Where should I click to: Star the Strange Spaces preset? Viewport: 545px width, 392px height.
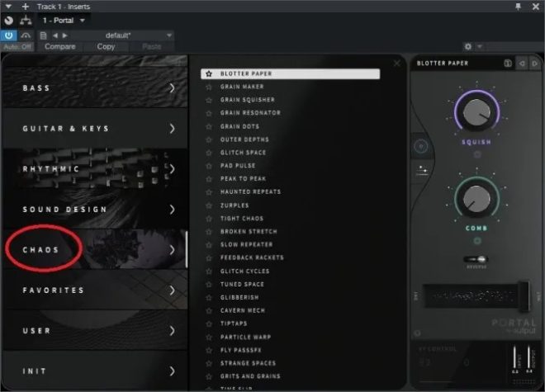point(209,363)
